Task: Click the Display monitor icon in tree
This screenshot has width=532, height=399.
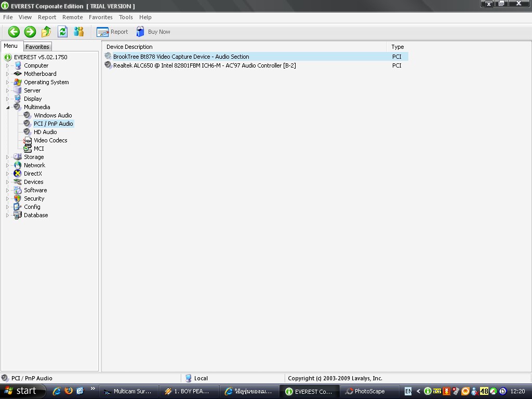Action: [18, 99]
